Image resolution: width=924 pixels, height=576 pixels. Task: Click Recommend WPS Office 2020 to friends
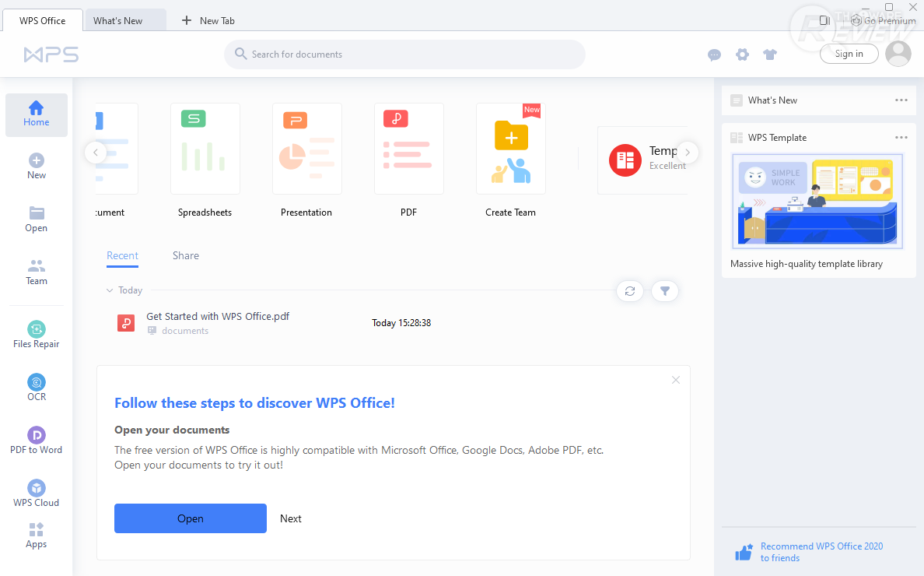(x=821, y=553)
